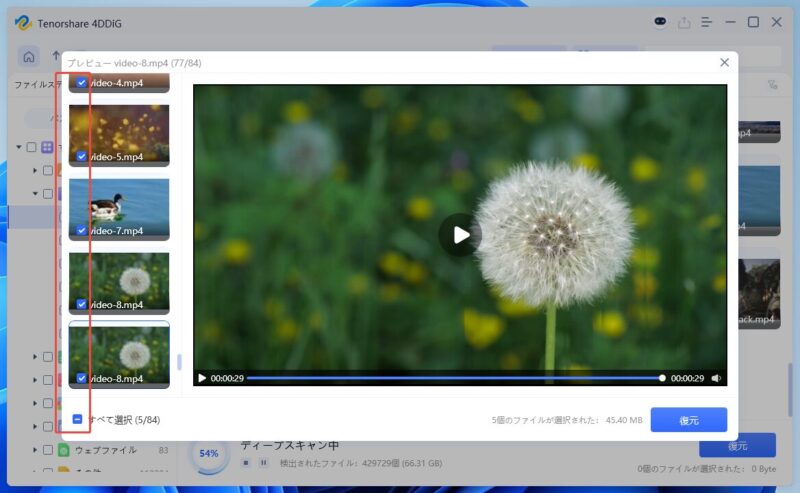Open the chatbot assistant icon in title bar
This screenshot has height=493, width=800.
click(x=660, y=22)
